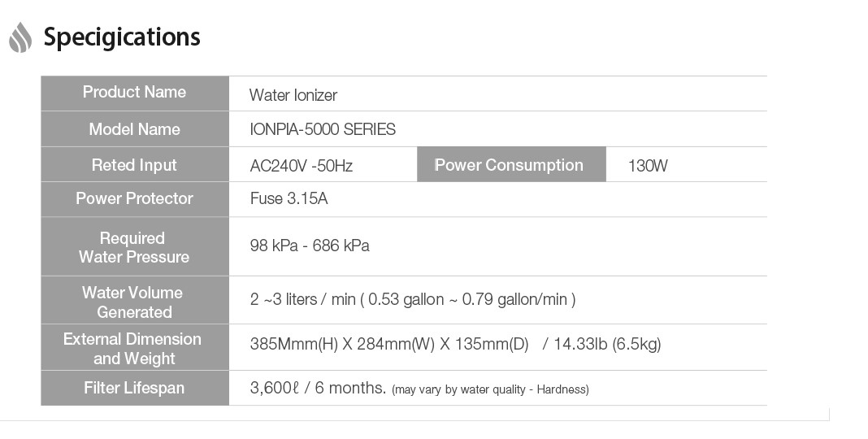This screenshot has width=868, height=439.
Task: Click the 98 kPa - 686 kPa value
Action: pyautogui.click(x=310, y=246)
